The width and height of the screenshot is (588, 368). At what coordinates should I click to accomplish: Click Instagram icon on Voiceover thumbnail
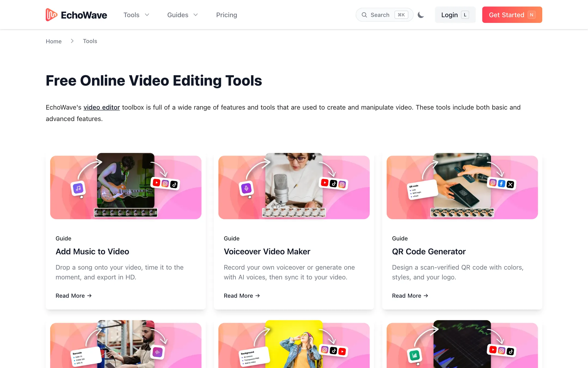click(x=342, y=185)
